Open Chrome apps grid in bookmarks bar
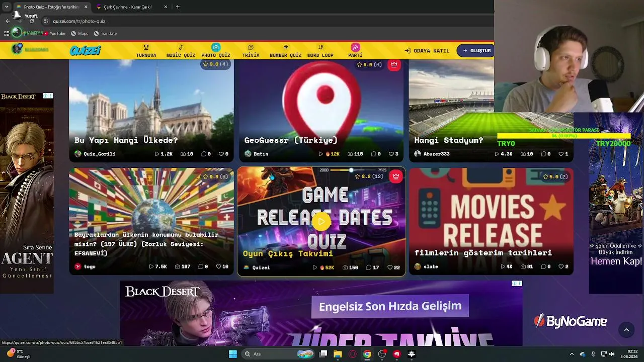 coord(7,34)
